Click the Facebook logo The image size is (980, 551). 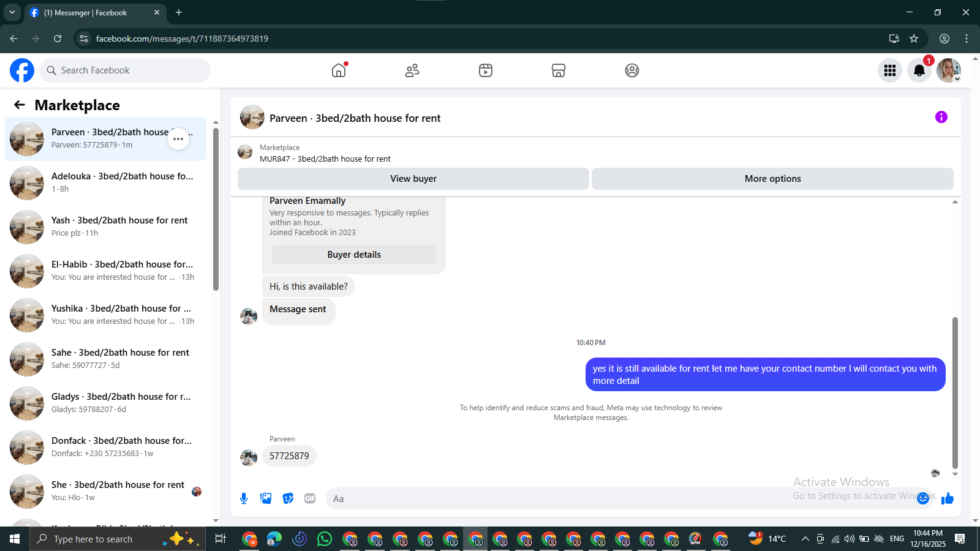22,70
